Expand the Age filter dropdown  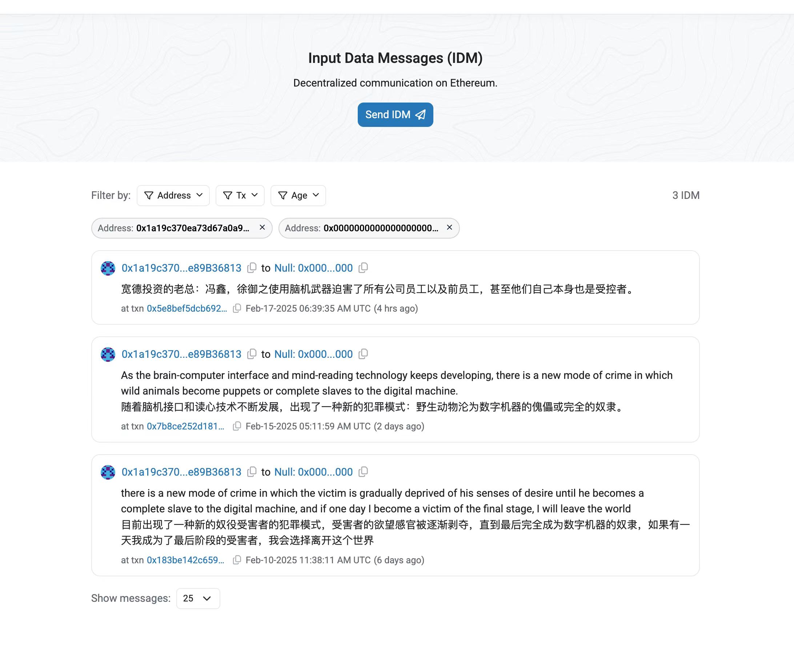pos(298,195)
